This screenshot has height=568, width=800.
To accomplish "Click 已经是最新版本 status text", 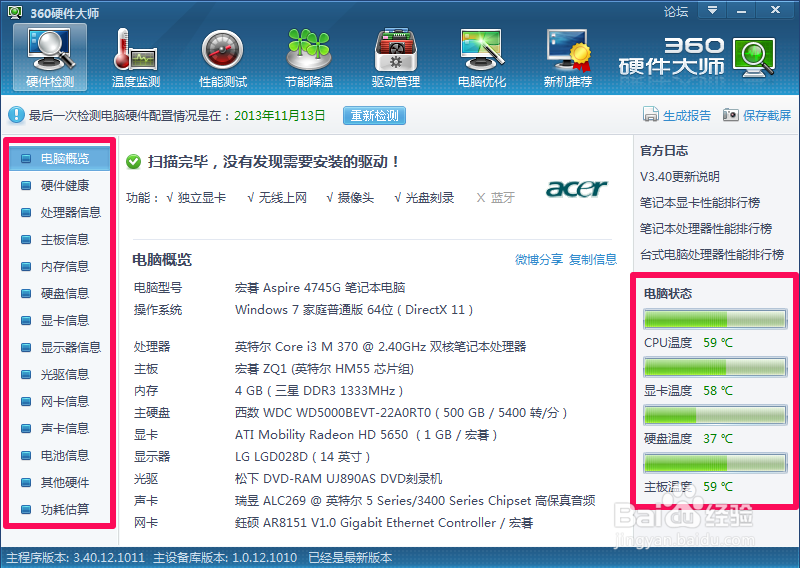I will [350, 557].
